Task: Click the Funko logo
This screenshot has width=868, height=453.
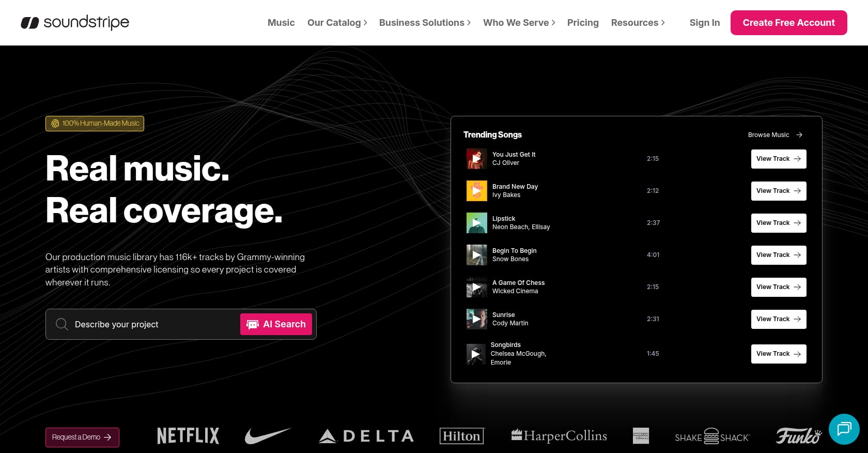Action: point(798,436)
